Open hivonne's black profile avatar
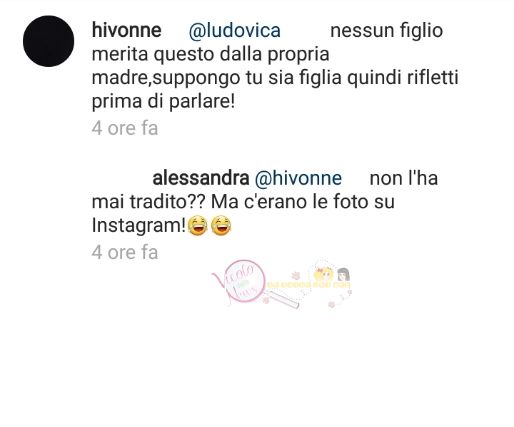 click(48, 41)
